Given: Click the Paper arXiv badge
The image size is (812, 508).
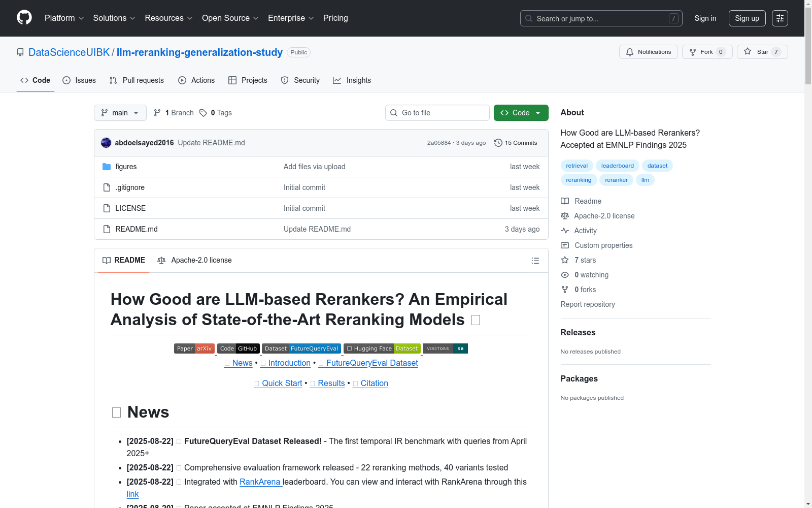Looking at the screenshot, I should [x=194, y=348].
